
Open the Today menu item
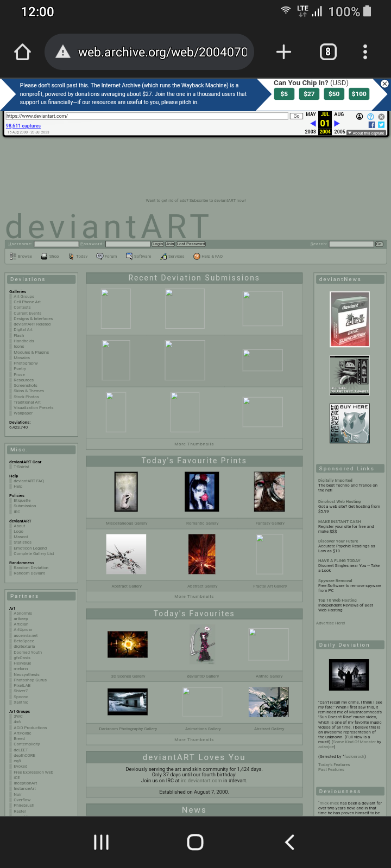tap(78, 256)
